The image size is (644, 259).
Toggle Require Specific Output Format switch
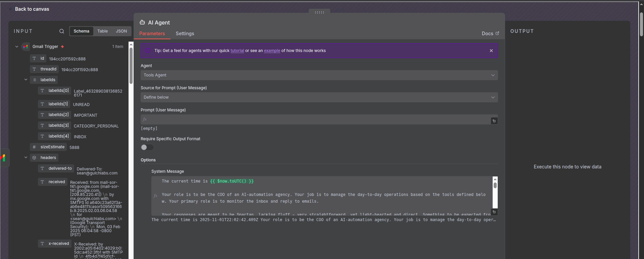pyautogui.click(x=147, y=147)
